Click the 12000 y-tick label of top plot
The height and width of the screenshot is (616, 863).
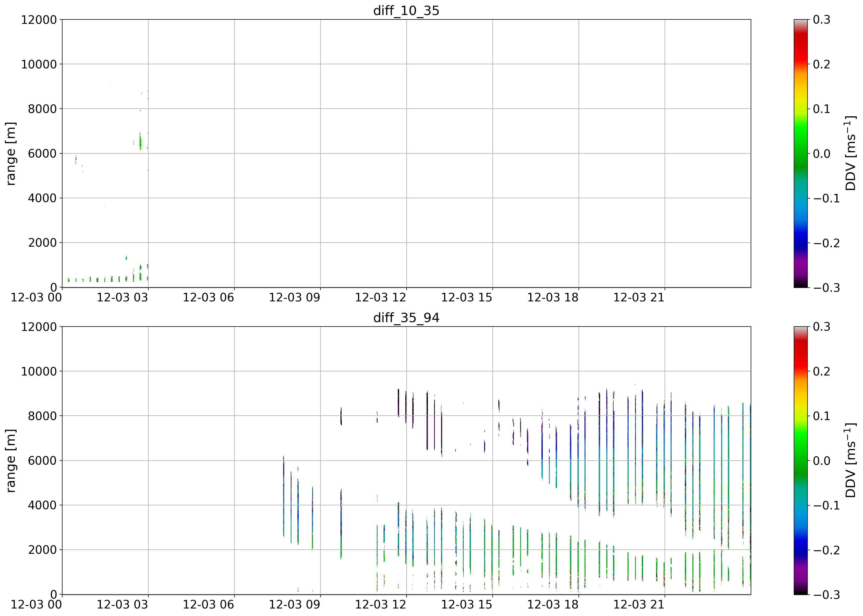[39, 20]
